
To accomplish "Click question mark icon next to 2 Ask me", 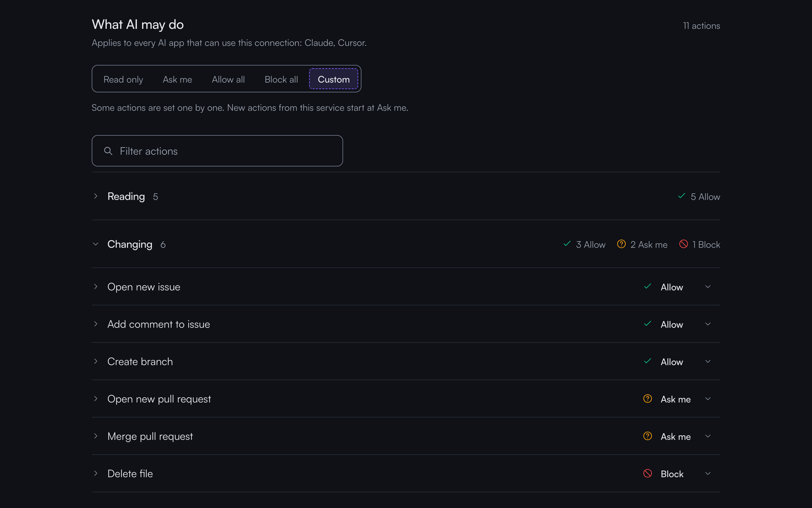I will click(x=621, y=244).
